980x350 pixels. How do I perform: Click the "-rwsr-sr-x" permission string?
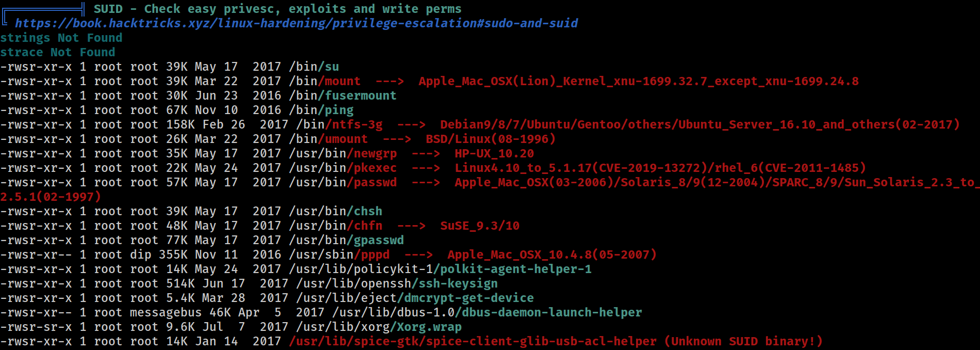[36, 327]
